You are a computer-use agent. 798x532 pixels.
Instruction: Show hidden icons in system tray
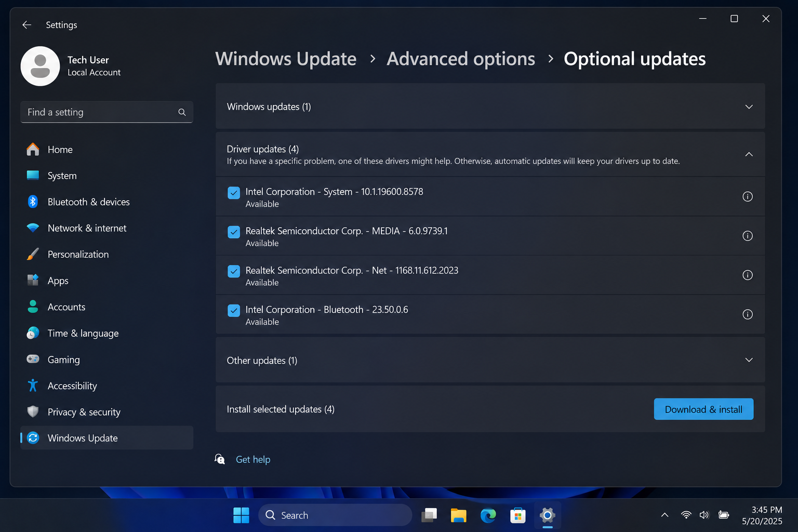(664, 515)
